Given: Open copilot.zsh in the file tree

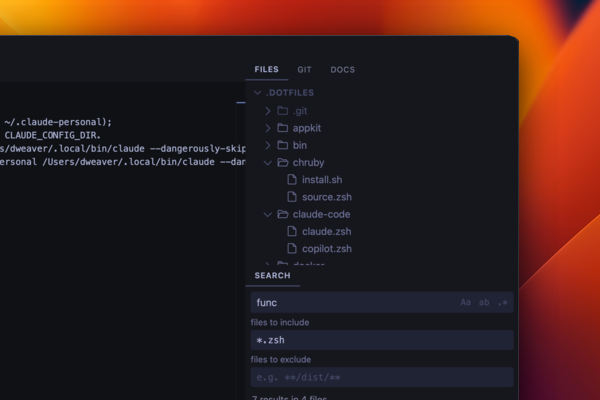Looking at the screenshot, I should [327, 249].
